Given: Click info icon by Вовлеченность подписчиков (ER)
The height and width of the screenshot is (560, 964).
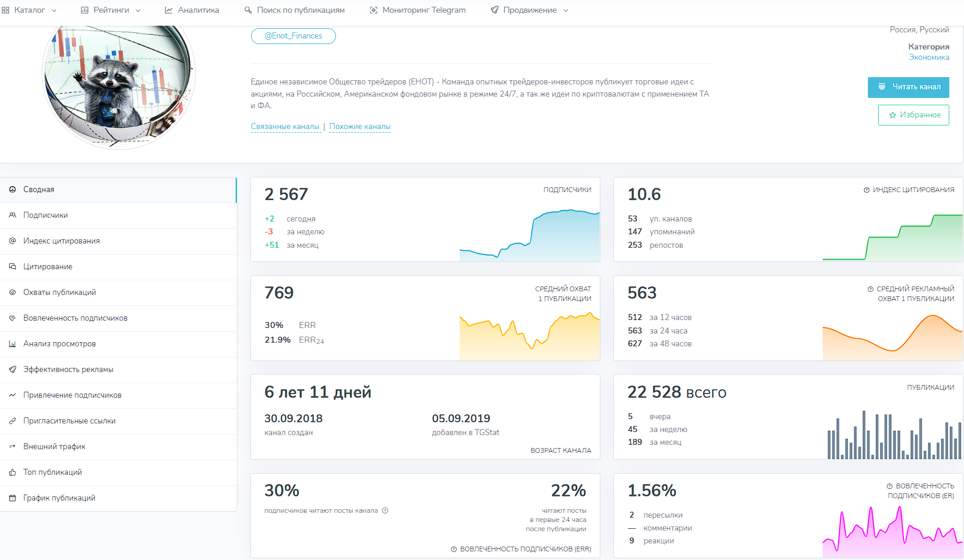Looking at the screenshot, I should point(889,486).
